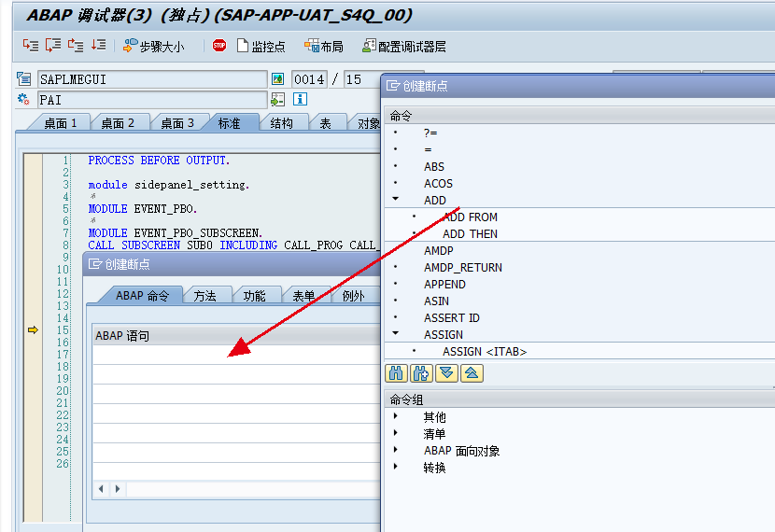Click code line 7 MODULE EVENT_PBO_SUBSCREEN
Viewport: 775px width, 532px height.
click(175, 232)
